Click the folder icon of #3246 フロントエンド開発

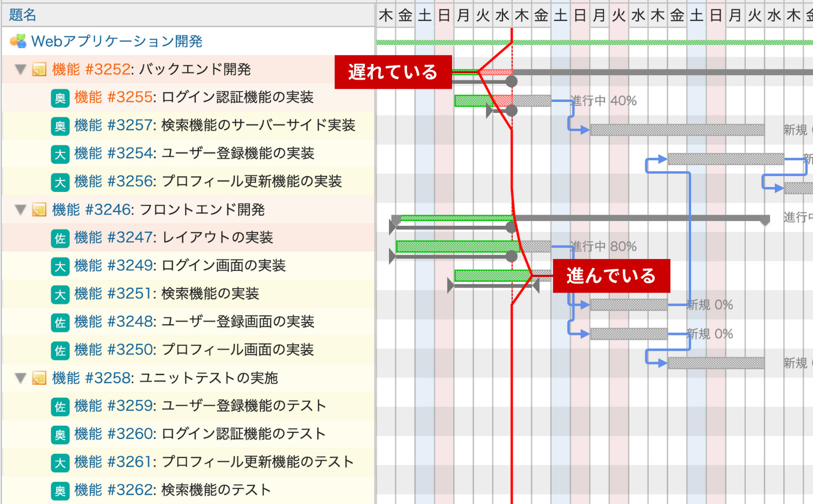39,210
